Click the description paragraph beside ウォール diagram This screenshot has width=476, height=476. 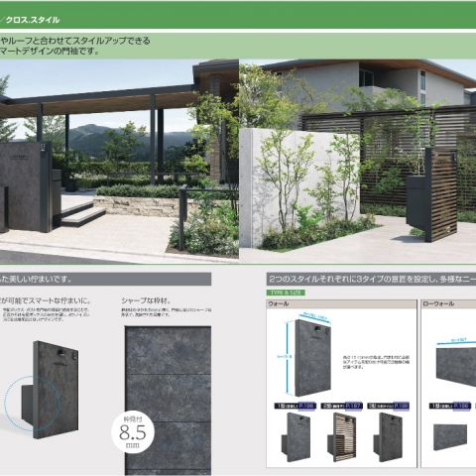(x=376, y=362)
